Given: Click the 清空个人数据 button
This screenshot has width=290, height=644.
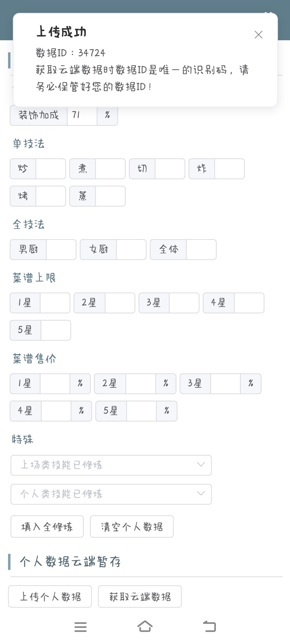Looking at the screenshot, I should pyautogui.click(x=132, y=526).
